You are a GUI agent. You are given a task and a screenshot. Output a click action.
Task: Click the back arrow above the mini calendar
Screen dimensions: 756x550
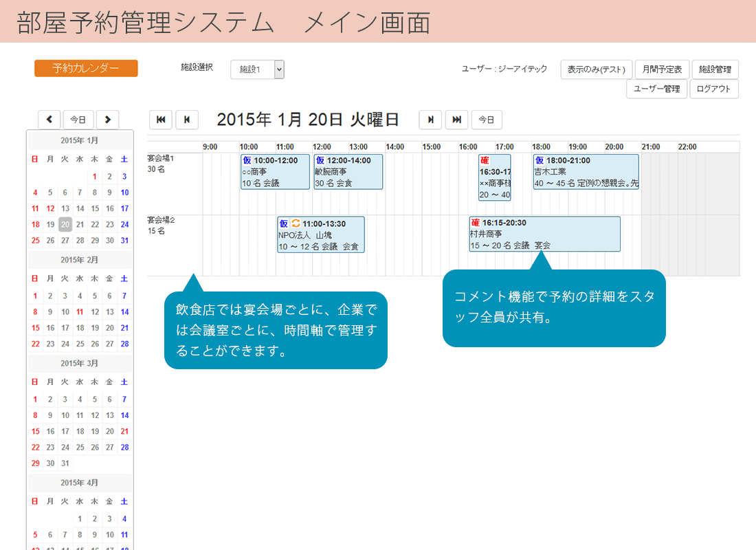click(x=49, y=120)
